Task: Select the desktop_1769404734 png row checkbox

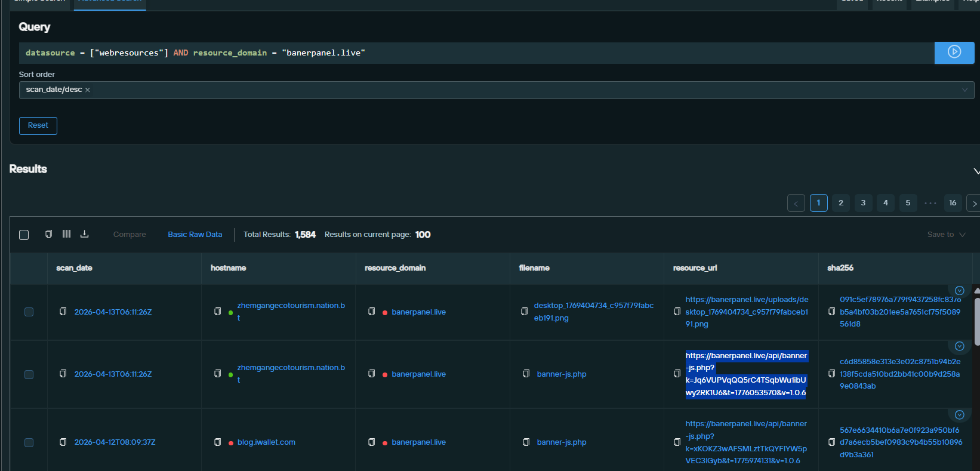Action: coord(29,312)
